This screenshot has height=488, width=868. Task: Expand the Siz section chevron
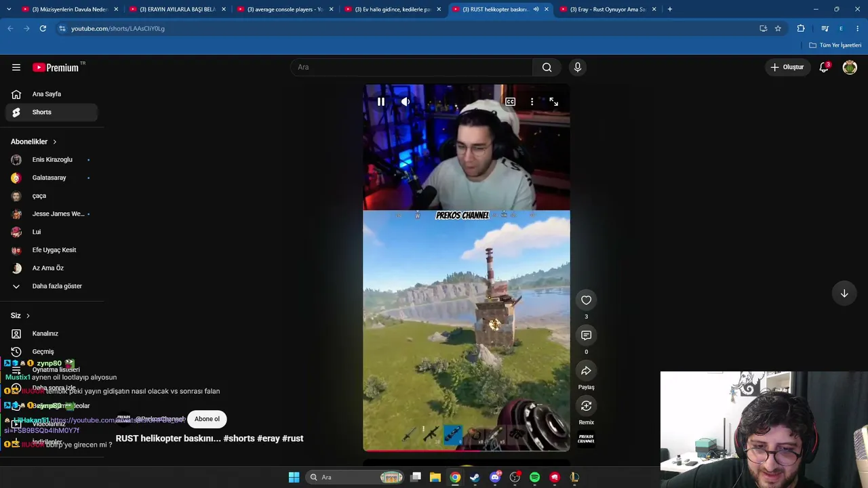pyautogui.click(x=28, y=316)
